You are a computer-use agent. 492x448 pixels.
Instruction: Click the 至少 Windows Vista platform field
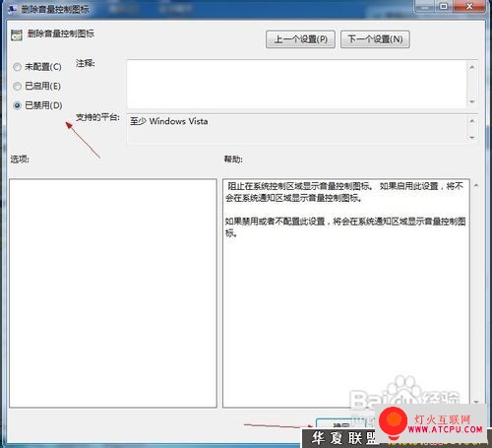[x=296, y=129]
